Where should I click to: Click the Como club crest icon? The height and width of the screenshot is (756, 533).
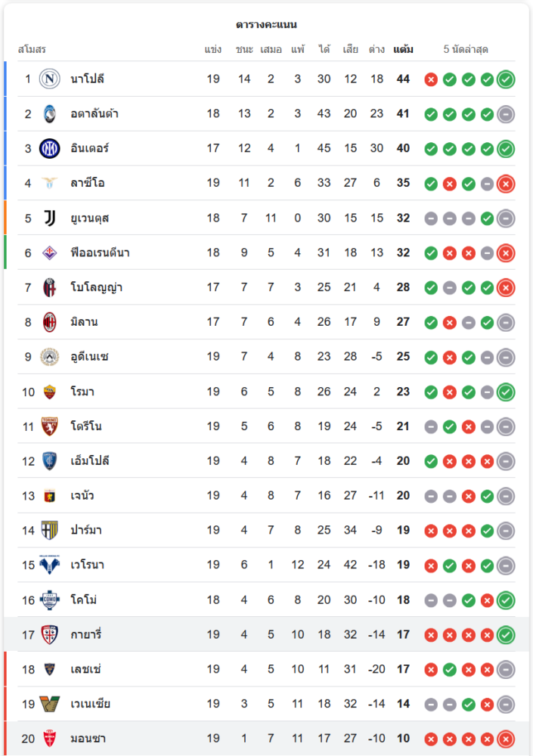[x=50, y=600]
